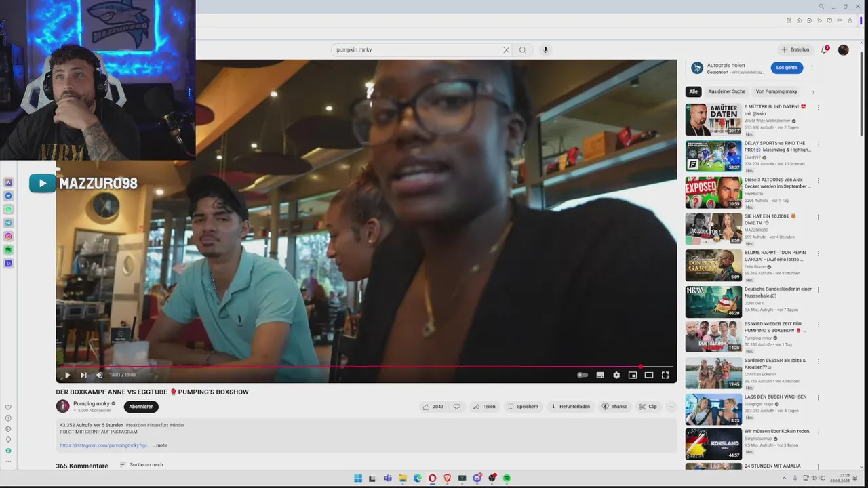
Task: Open 6 Mütter Blind Daten video thumbnail
Action: [713, 119]
